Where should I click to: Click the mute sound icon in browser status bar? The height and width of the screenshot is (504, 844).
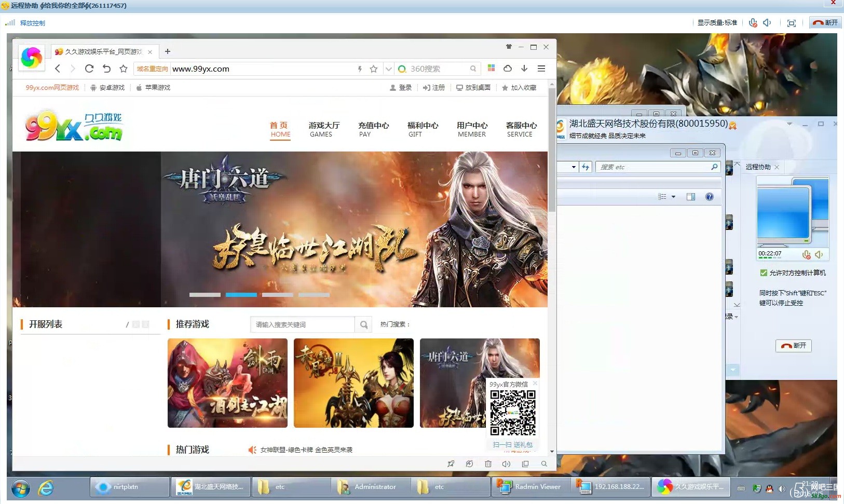pos(506,464)
